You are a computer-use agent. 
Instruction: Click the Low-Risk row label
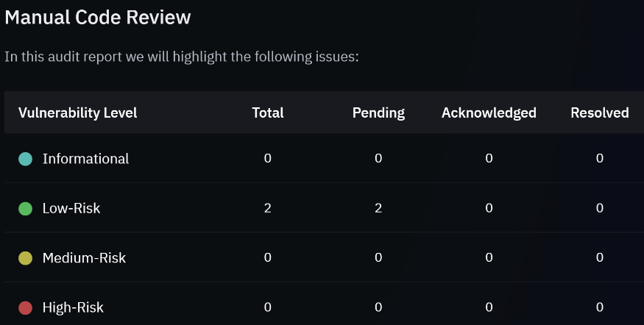pos(71,209)
